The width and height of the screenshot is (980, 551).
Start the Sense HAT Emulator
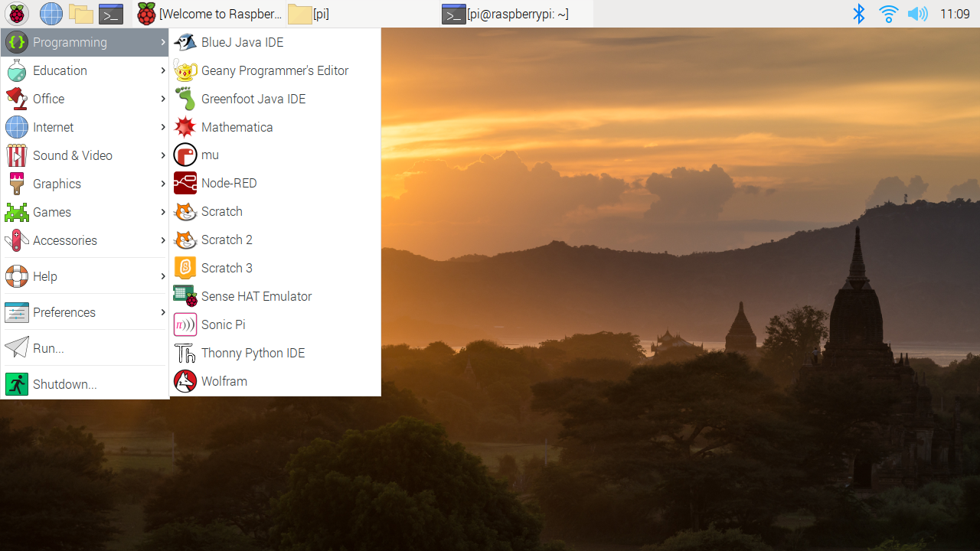[x=256, y=296]
